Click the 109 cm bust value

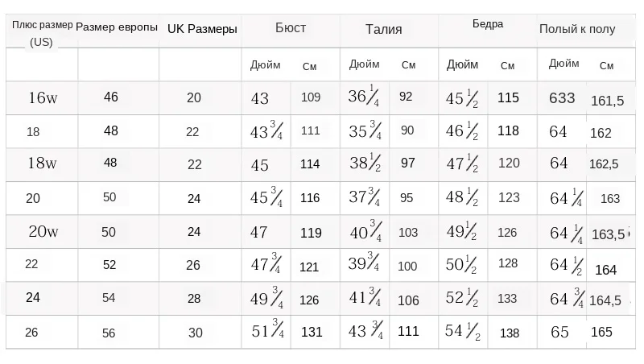[x=311, y=97]
